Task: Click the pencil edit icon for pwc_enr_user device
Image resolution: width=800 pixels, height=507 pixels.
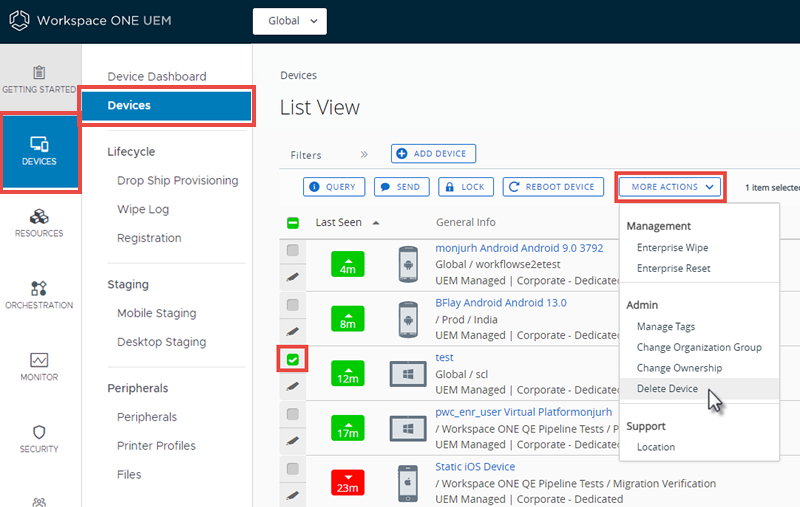Action: click(292, 441)
